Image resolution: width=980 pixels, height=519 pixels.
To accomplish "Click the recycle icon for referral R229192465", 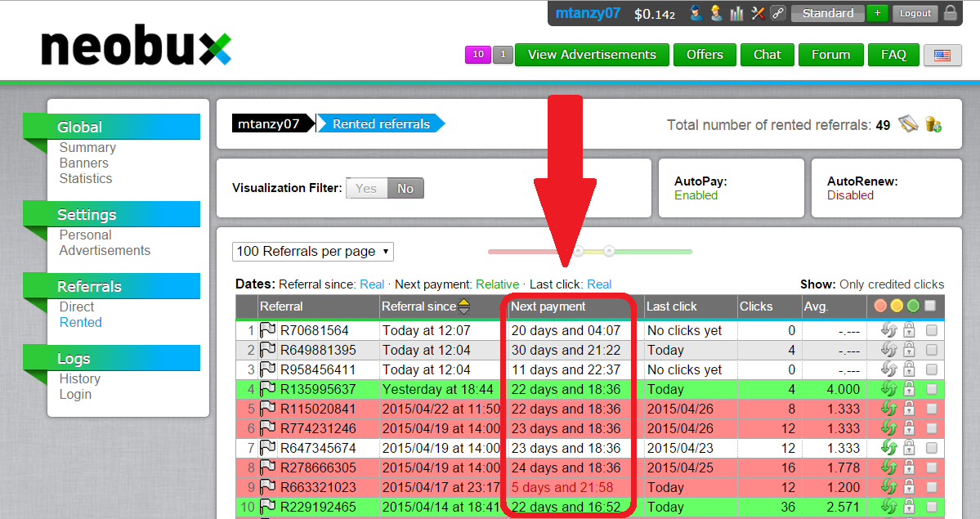I will pyautogui.click(x=888, y=507).
